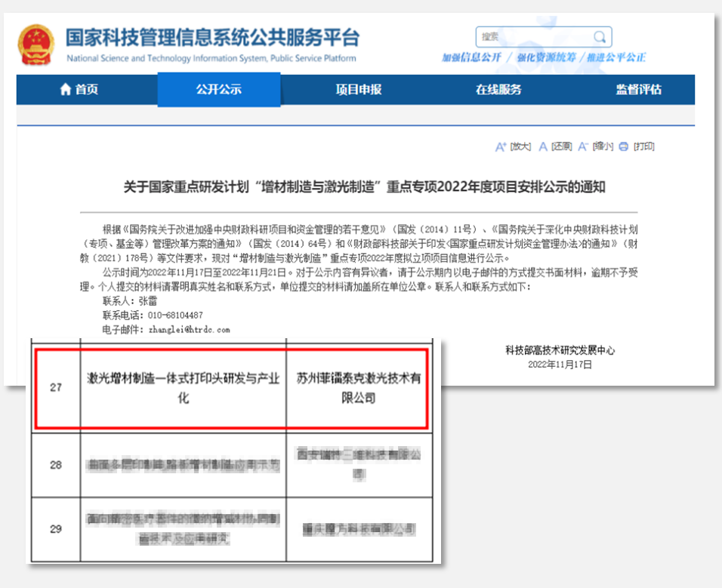Click the platform title 国家科技管理信息系统公共服务平台

(212, 37)
